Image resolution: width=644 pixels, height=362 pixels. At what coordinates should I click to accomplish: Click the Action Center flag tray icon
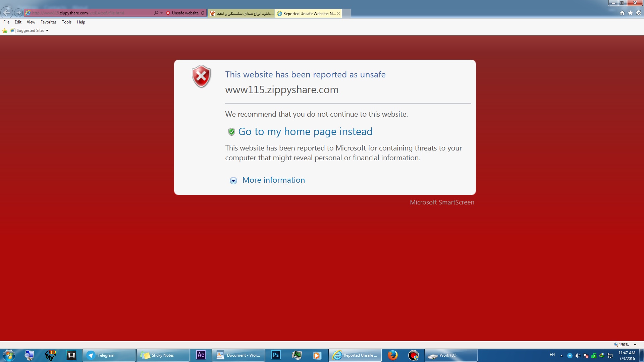(586, 356)
